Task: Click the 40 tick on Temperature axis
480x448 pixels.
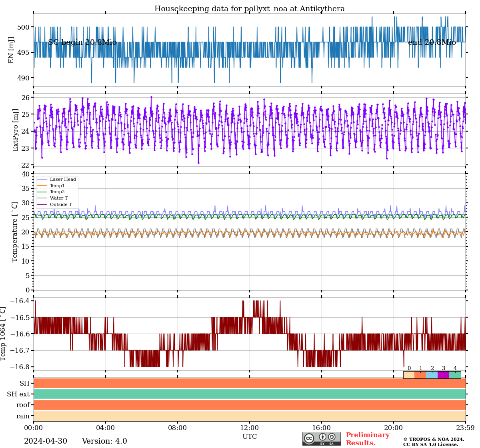Action: (x=26, y=174)
